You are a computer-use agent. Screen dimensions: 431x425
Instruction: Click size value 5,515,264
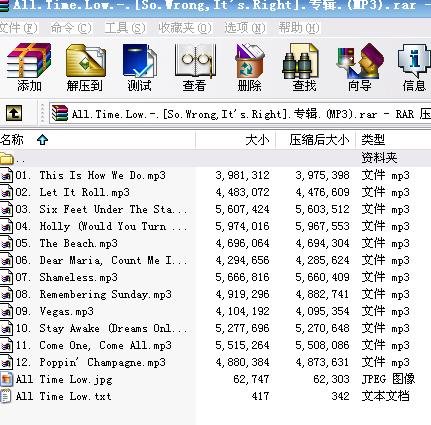pos(242,345)
